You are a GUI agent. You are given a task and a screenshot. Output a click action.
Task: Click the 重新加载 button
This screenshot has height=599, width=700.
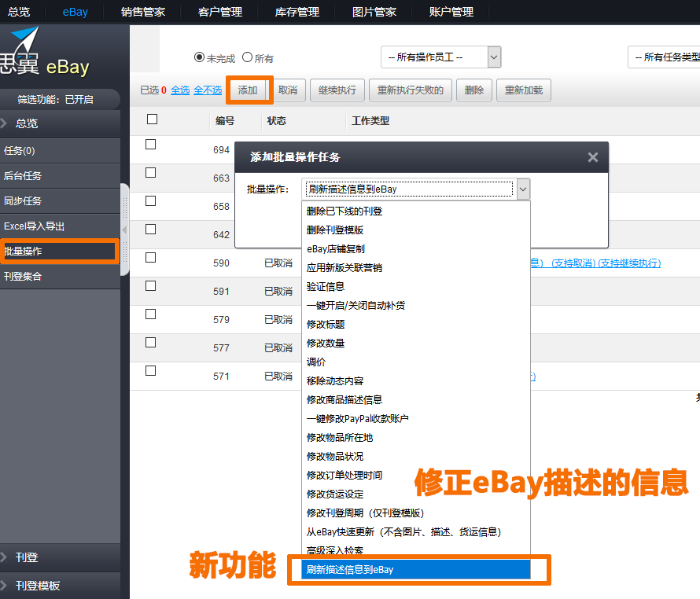(x=524, y=90)
